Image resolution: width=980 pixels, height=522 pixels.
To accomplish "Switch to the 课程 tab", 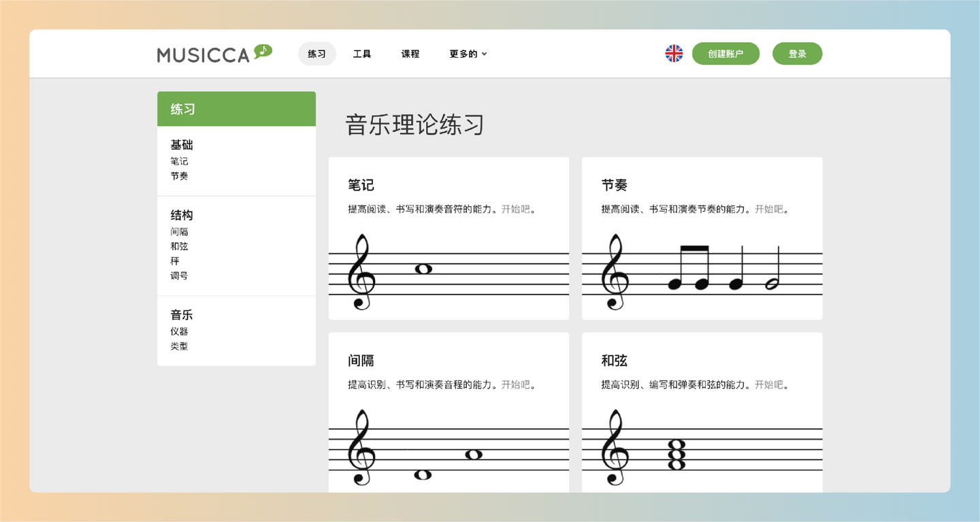I will (x=410, y=54).
